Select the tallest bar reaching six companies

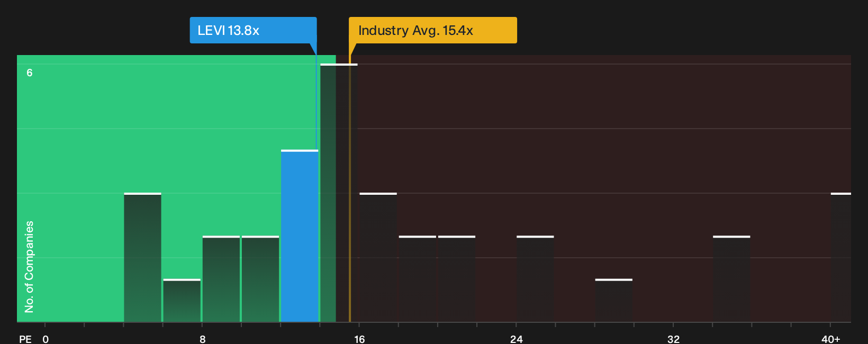click(339, 193)
